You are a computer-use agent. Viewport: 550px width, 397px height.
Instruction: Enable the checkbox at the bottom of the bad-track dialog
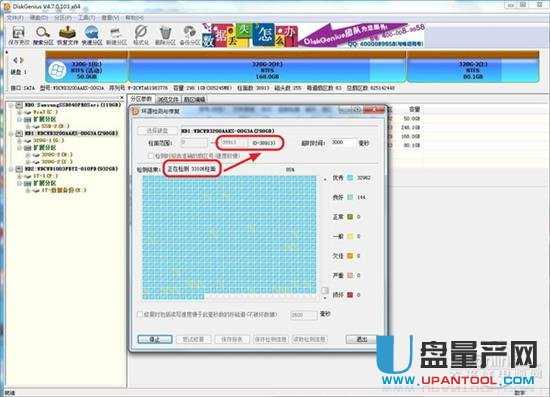140,314
